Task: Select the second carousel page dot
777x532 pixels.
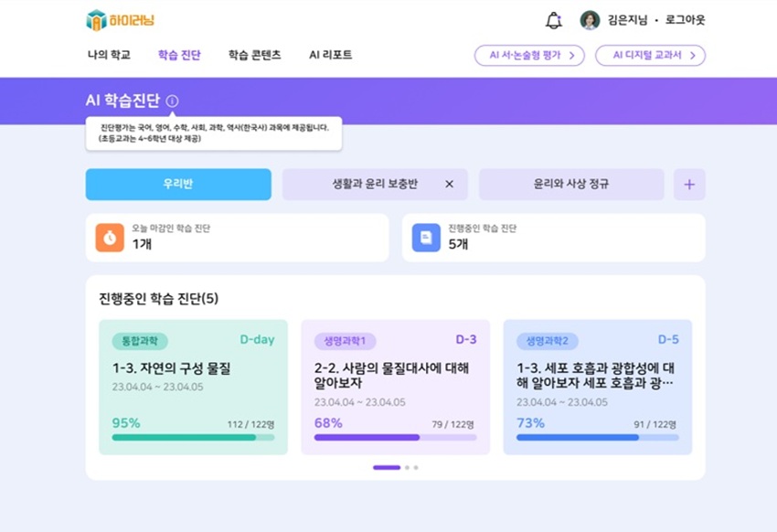Action: click(407, 467)
